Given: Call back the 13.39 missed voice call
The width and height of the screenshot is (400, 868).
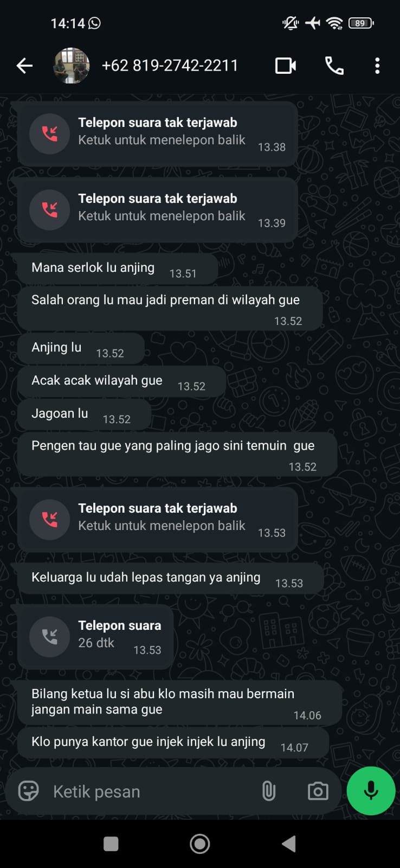Looking at the screenshot, I should [x=157, y=210].
